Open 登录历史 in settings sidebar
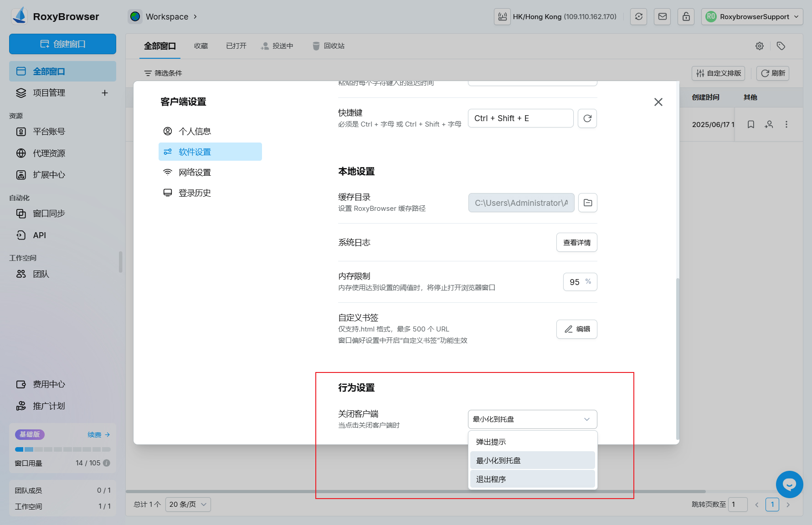This screenshot has width=812, height=525. tap(195, 193)
